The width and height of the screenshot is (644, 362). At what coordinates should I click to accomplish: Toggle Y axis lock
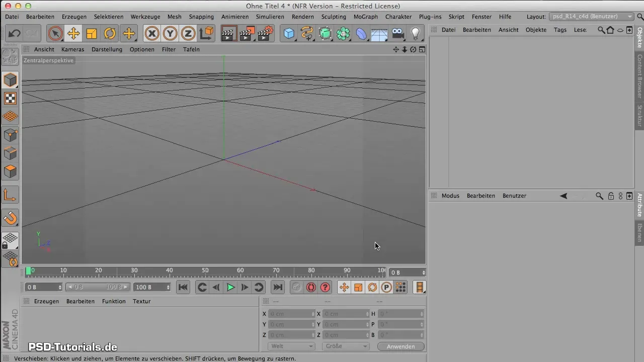tap(170, 34)
